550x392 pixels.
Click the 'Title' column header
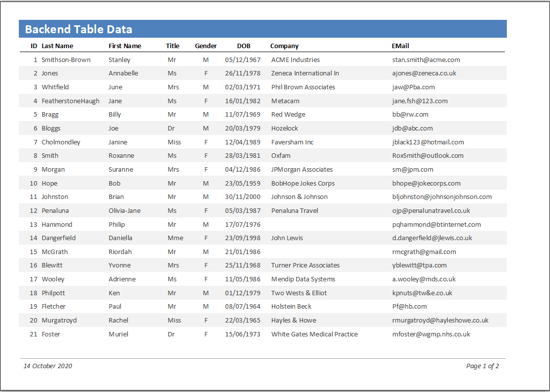173,46
